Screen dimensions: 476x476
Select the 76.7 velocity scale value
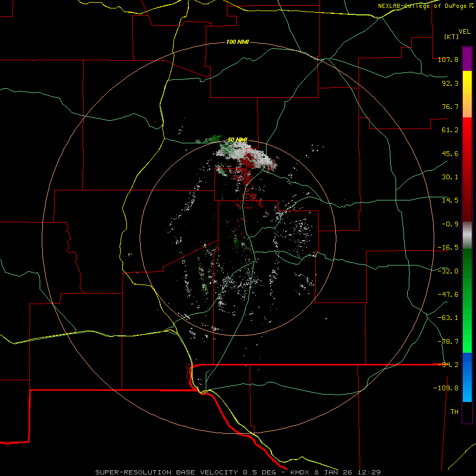point(450,106)
